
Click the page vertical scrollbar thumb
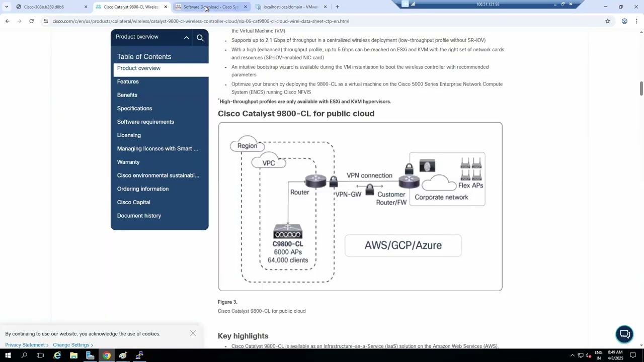point(641,88)
